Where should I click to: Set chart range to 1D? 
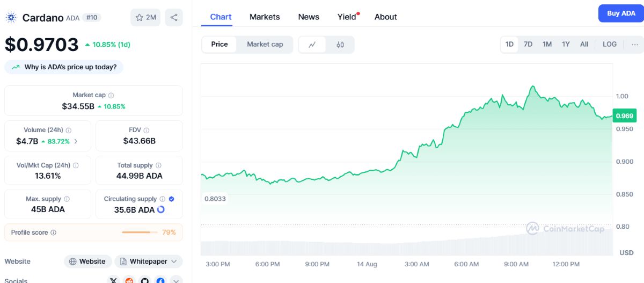[509, 45]
